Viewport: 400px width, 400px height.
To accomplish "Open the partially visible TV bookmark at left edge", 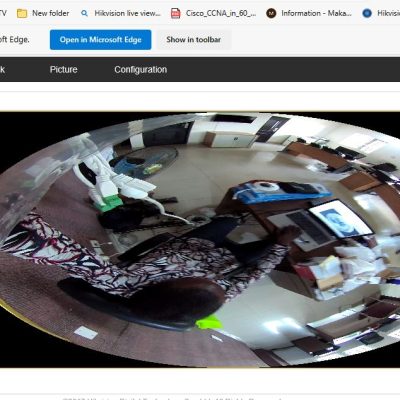I will tap(3, 13).
